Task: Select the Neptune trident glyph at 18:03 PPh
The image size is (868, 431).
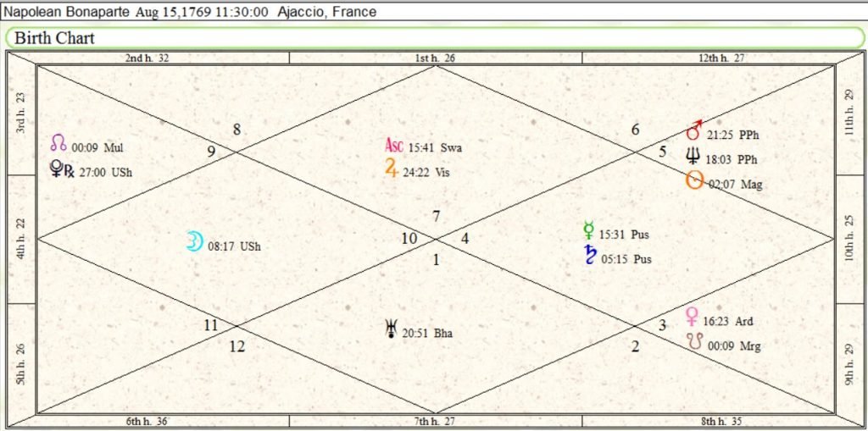Action: pos(693,156)
